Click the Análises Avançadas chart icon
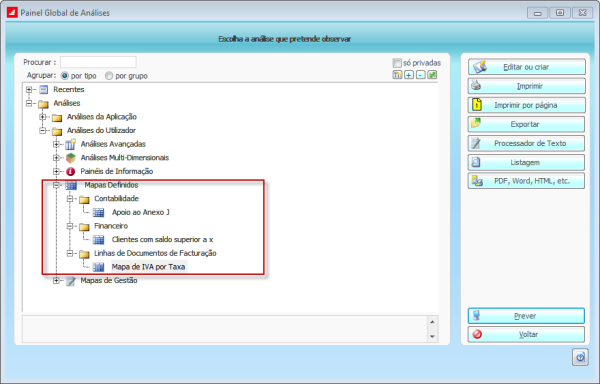Viewport: 600px width, 384px height. (70, 144)
